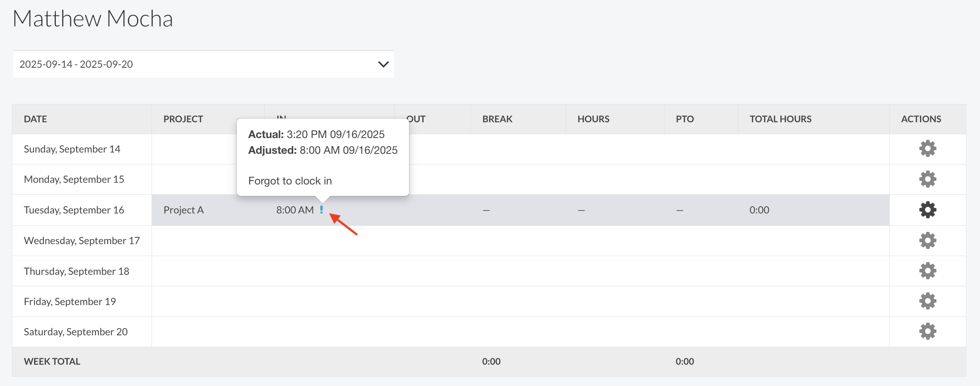Open the gear actions for Sunday, September 14

coord(927,149)
